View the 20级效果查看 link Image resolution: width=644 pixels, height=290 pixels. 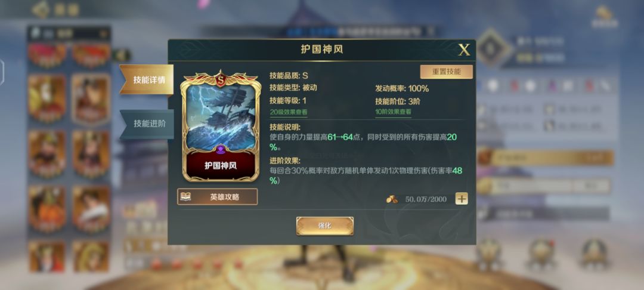tap(289, 112)
